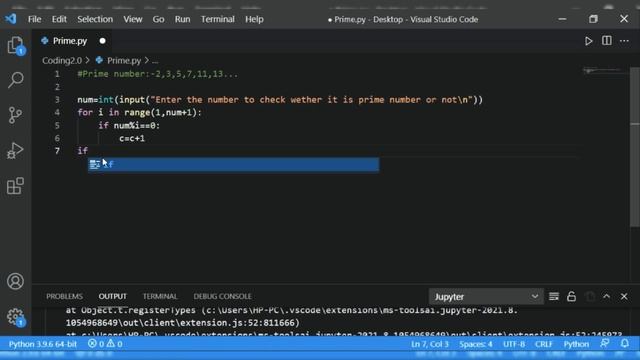Open the Go menu
This screenshot has height=360, width=640.
click(158, 19)
